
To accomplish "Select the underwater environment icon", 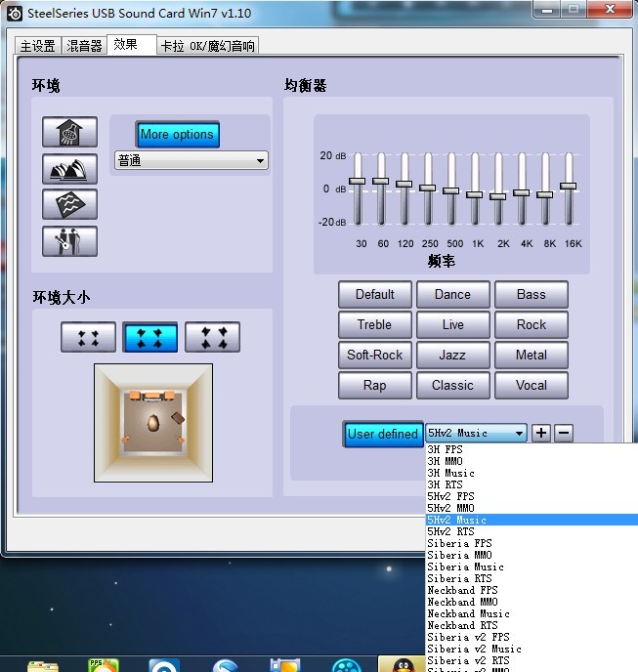I will click(69, 204).
